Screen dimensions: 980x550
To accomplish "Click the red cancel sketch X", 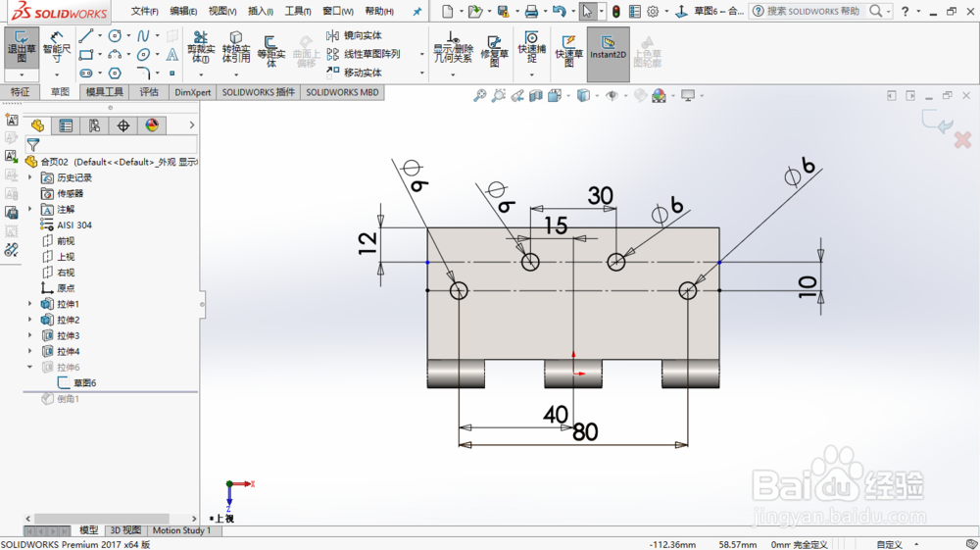I will click(962, 140).
